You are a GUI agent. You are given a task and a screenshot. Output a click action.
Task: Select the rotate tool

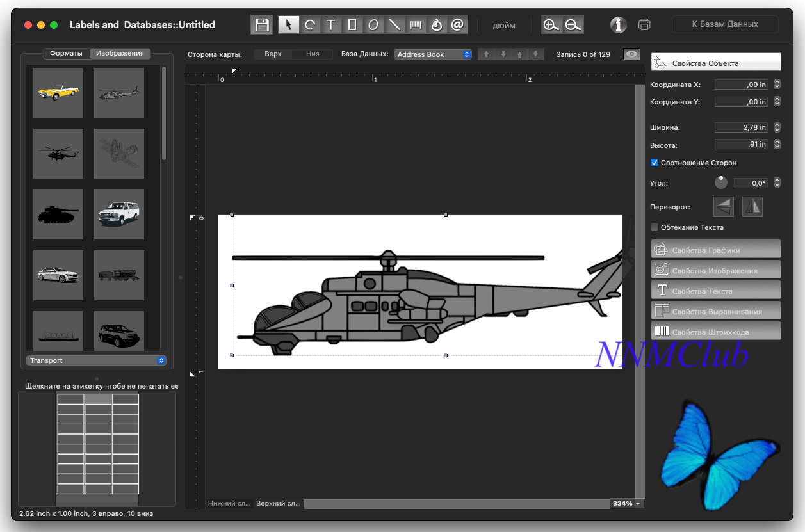pos(309,25)
